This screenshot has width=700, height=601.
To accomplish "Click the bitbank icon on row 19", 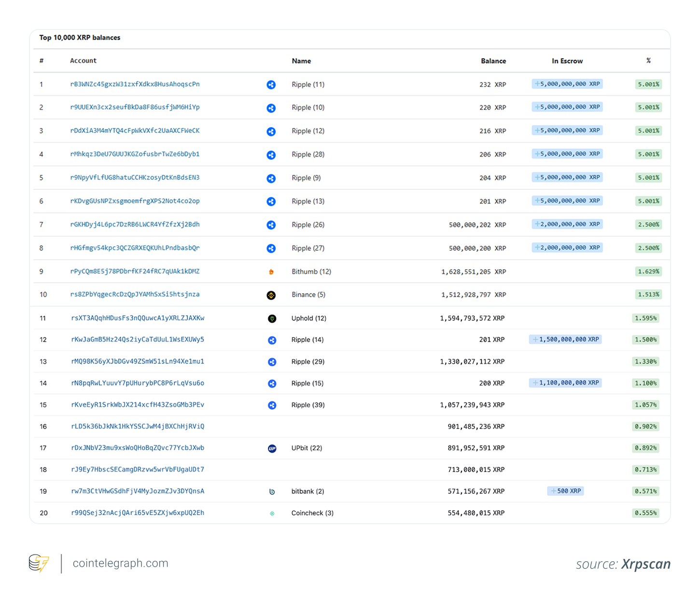I will (272, 491).
